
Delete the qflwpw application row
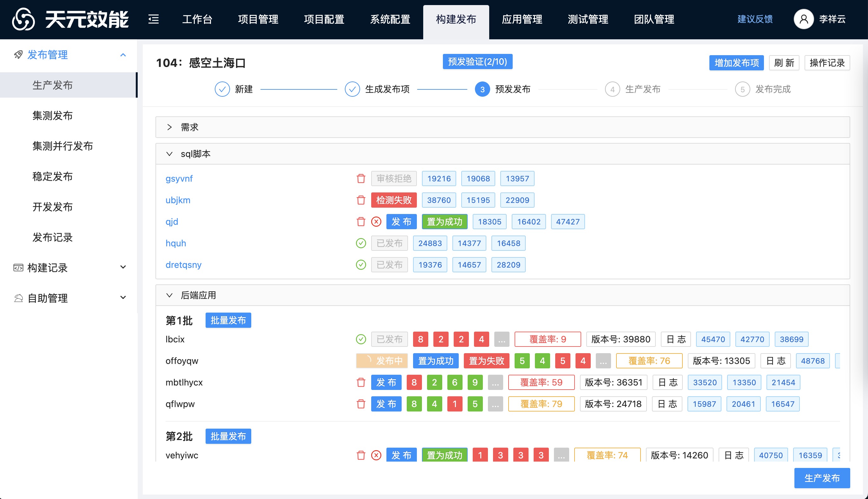click(361, 404)
